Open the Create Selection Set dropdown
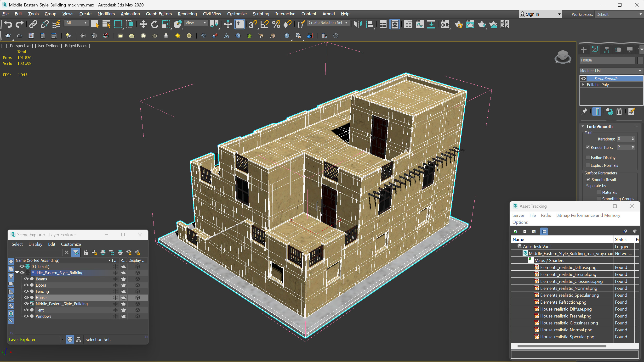The width and height of the screenshot is (644, 362). click(x=328, y=23)
